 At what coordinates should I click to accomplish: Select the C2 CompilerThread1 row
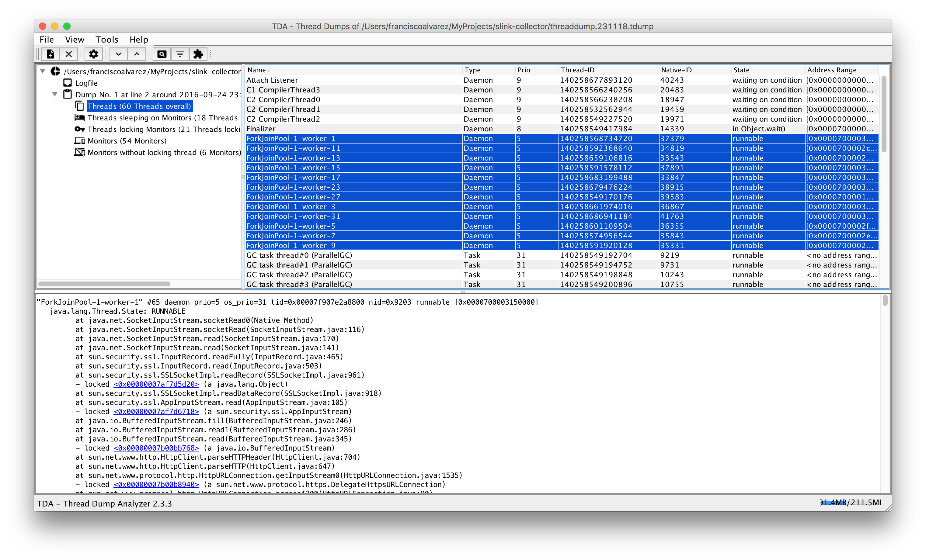click(x=562, y=109)
